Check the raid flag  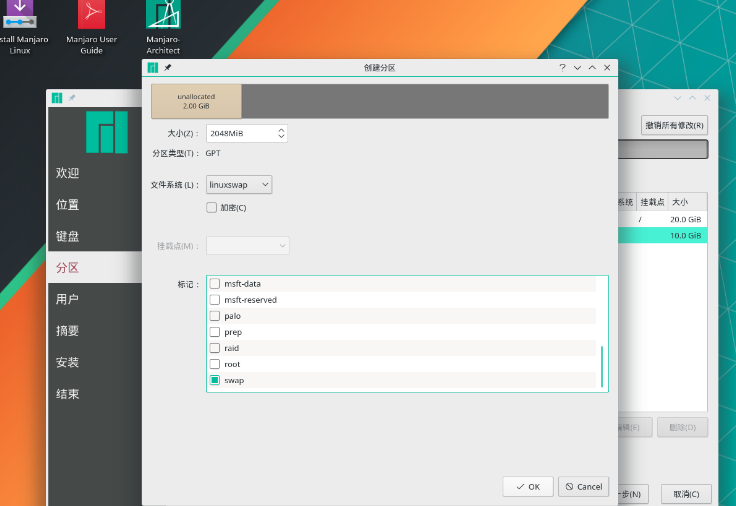click(215, 348)
